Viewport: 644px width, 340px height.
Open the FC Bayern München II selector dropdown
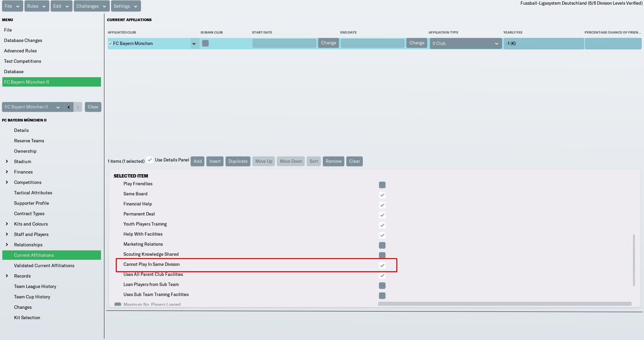33,107
